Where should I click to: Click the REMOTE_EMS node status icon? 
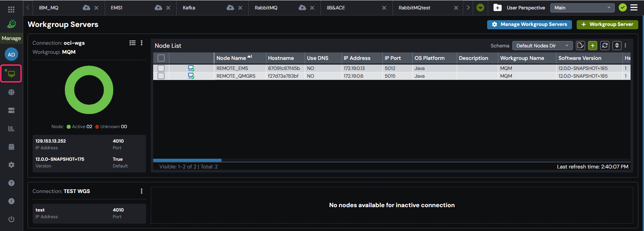pyautogui.click(x=191, y=68)
